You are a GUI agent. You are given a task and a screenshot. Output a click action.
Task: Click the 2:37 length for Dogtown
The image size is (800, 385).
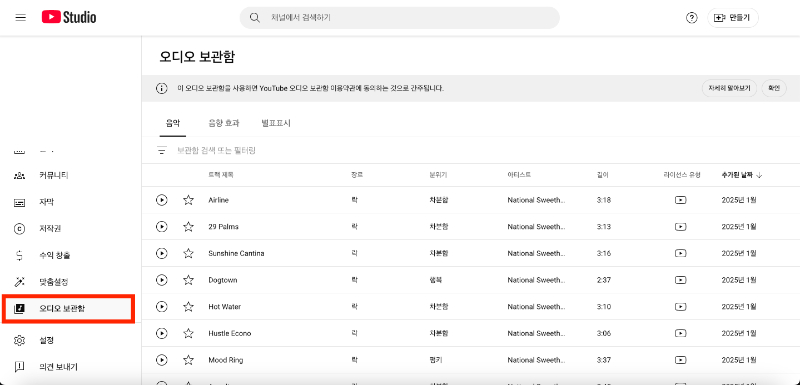click(x=604, y=280)
